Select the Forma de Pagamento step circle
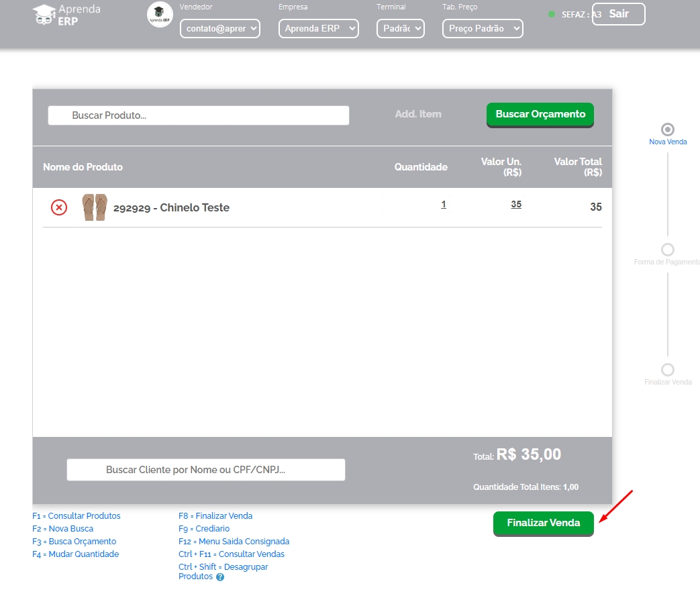This screenshot has height=602, width=700. pos(667,250)
